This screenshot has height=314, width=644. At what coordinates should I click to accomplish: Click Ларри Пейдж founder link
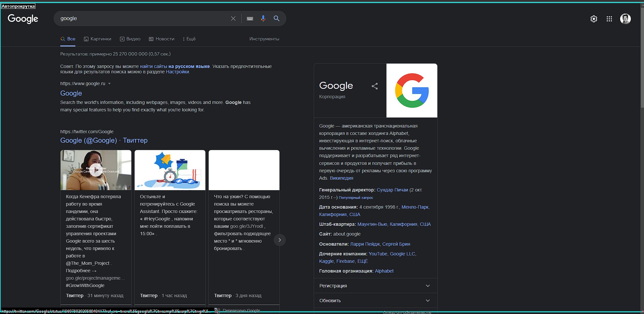pos(365,244)
